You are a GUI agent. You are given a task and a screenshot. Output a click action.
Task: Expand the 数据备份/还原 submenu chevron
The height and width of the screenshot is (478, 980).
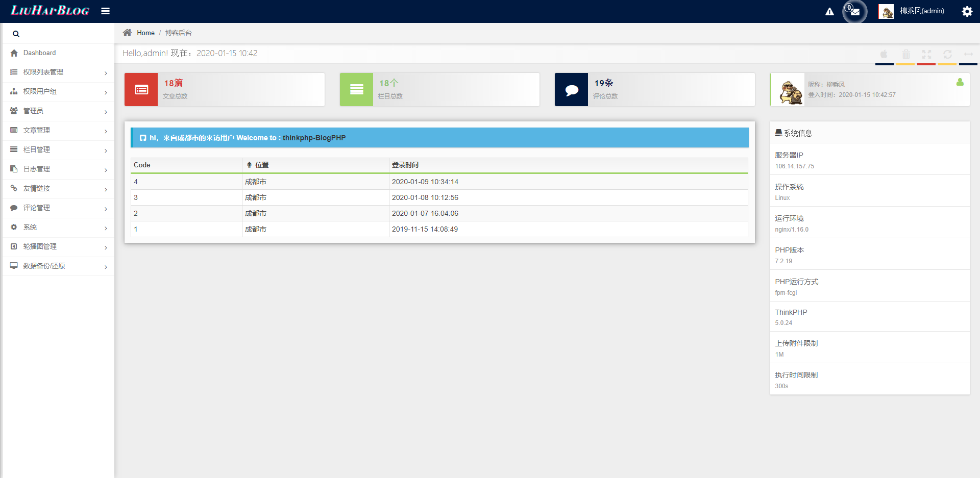[106, 267]
